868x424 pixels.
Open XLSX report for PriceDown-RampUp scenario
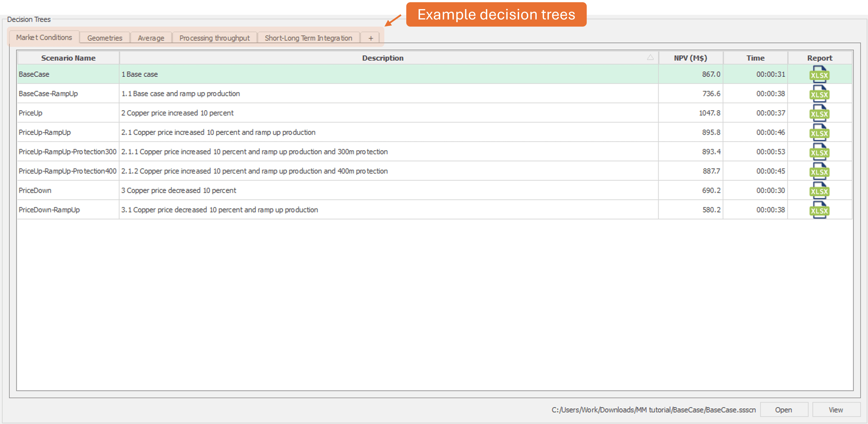[819, 210]
